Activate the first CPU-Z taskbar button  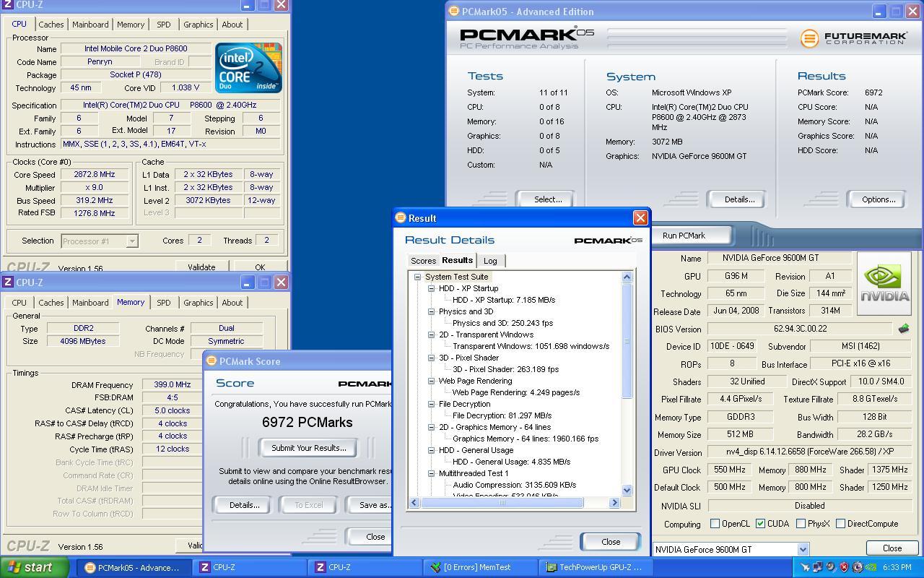pyautogui.click(x=250, y=567)
